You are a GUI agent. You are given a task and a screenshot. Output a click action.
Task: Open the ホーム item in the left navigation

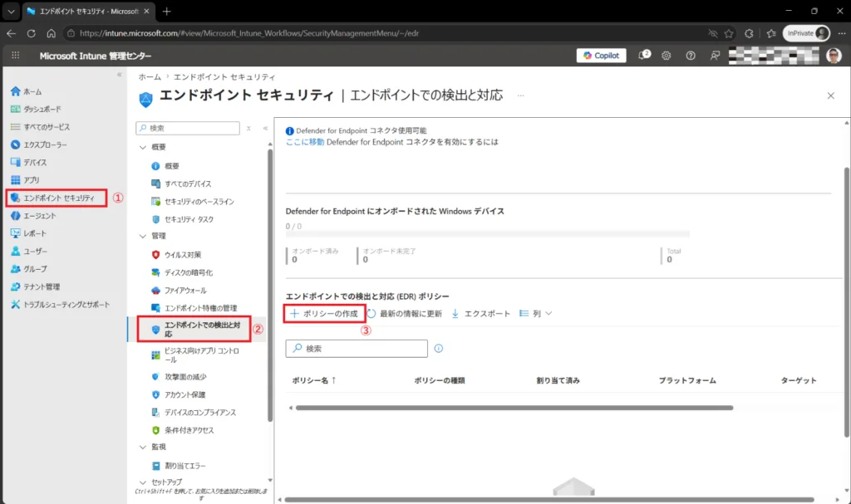(x=26, y=91)
